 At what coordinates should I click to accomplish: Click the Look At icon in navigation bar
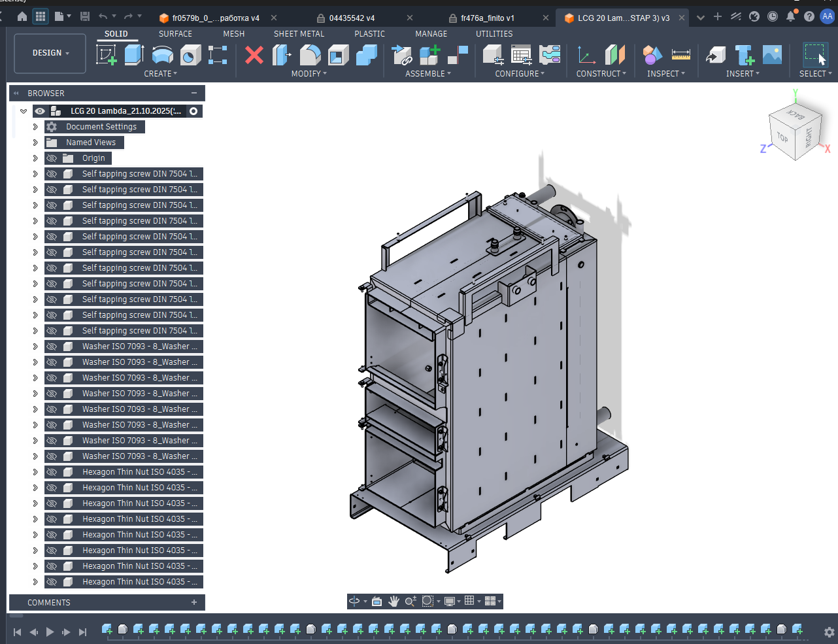coord(377,601)
